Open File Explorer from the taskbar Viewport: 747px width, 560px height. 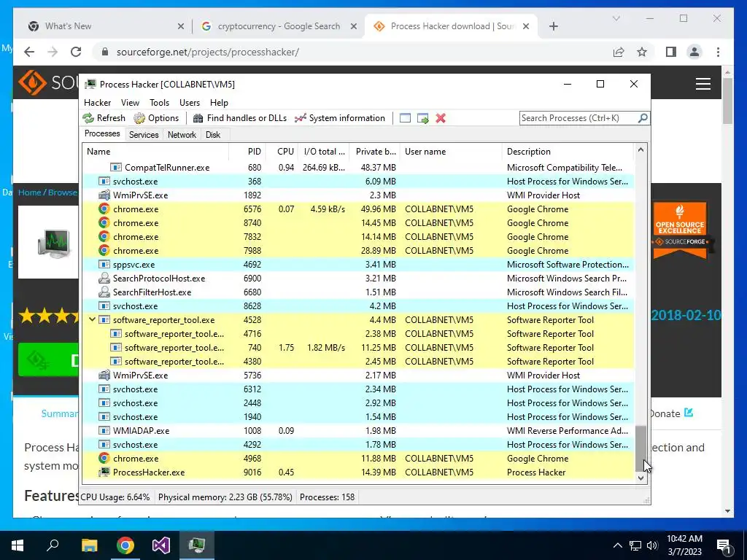[x=89, y=545]
